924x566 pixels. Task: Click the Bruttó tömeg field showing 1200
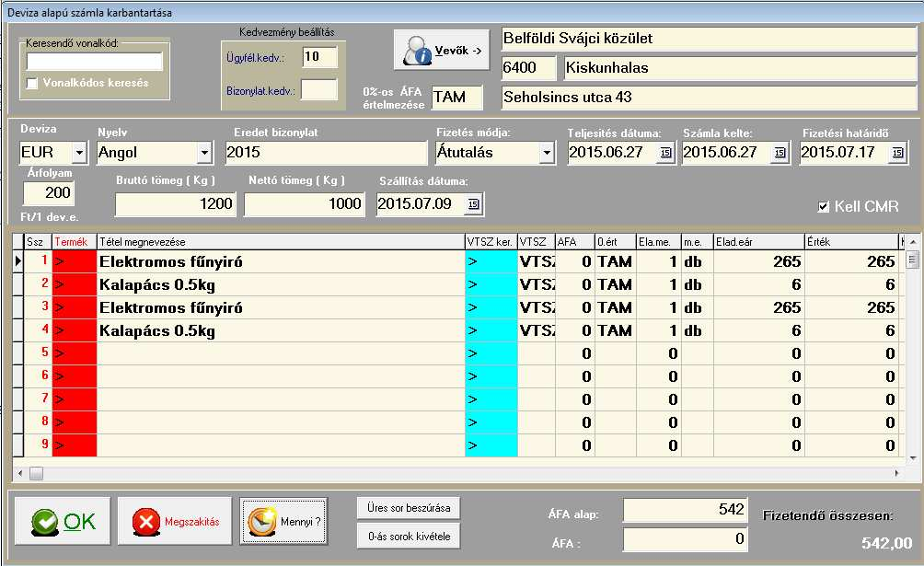[176, 204]
